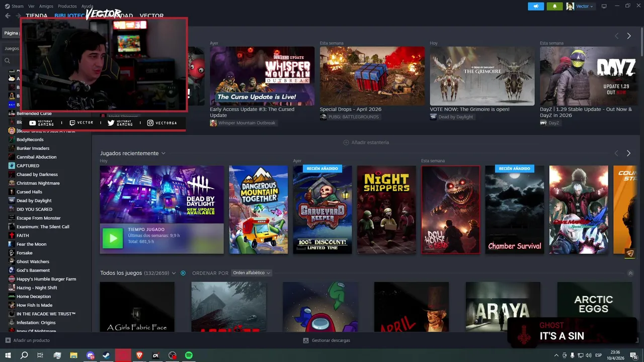This screenshot has width=644, height=362.
Task: Select Graveyard Keeper cover
Action: [x=323, y=210]
